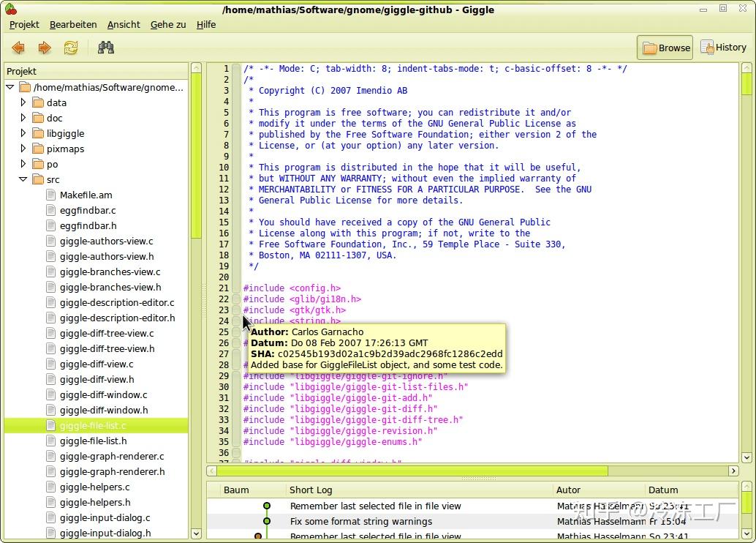Toggle off the pressed Browse mode button
Image resolution: width=756 pixels, height=543 pixels.
[664, 47]
